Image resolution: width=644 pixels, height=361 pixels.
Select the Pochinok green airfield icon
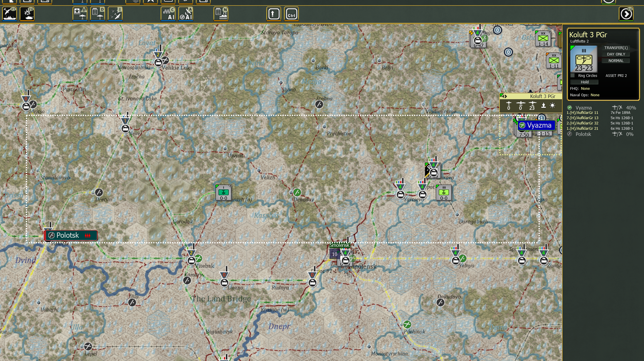(407, 324)
